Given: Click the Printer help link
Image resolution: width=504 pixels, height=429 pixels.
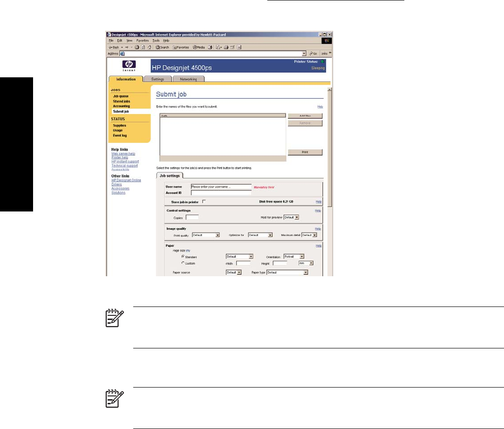Looking at the screenshot, I should click(120, 157).
